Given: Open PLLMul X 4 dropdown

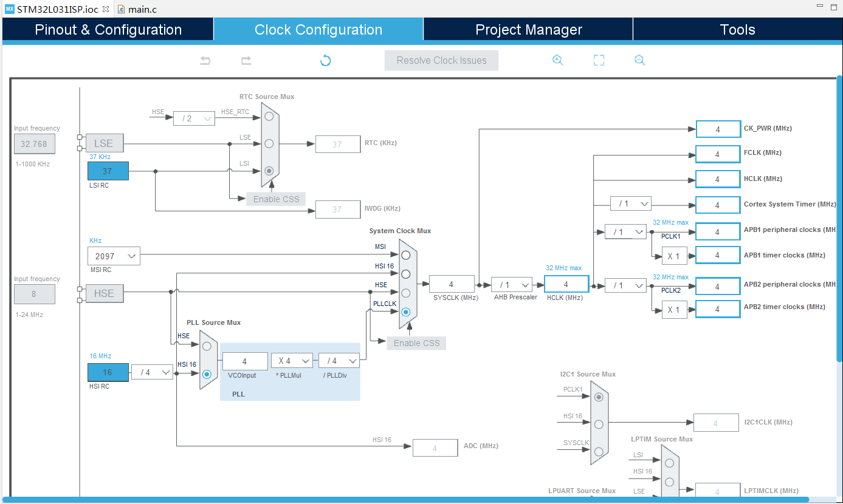Looking at the screenshot, I should (x=292, y=361).
